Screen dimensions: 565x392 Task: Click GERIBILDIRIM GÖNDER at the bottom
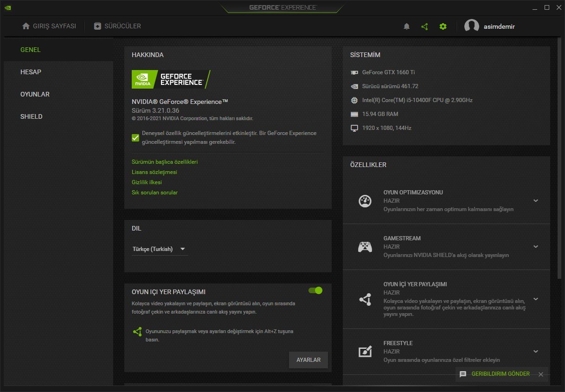click(500, 374)
